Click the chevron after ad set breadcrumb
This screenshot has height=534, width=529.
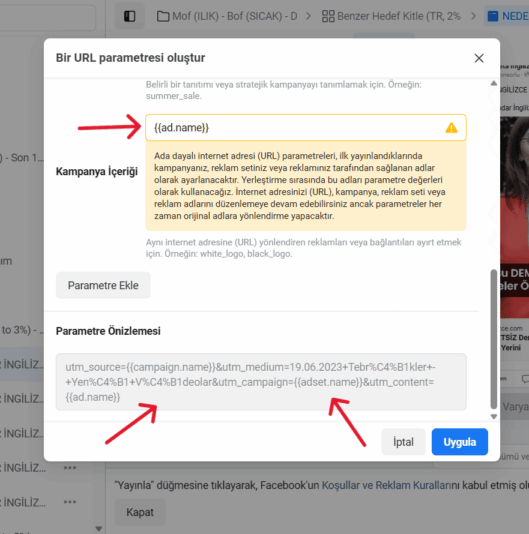point(473,16)
